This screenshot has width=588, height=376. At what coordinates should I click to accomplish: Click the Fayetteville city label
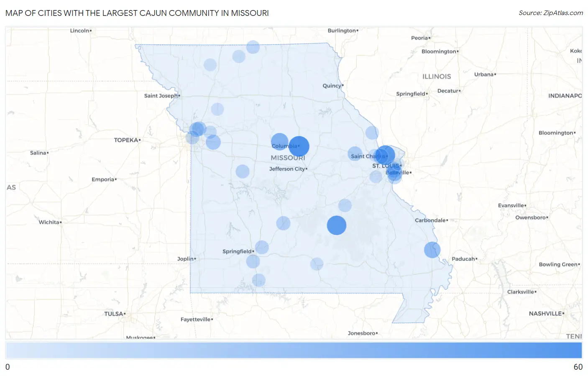[197, 320]
